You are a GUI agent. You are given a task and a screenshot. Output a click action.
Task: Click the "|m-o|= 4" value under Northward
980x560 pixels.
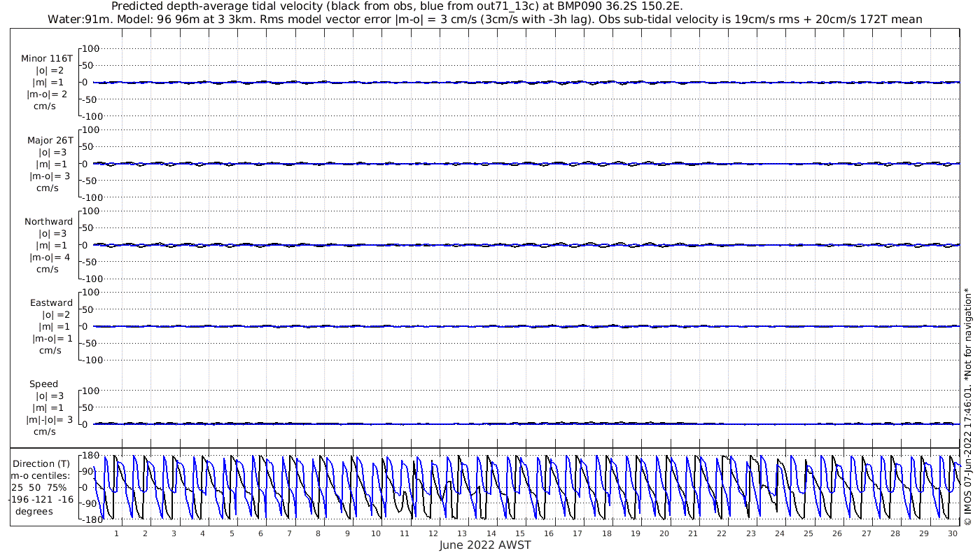pos(50,257)
